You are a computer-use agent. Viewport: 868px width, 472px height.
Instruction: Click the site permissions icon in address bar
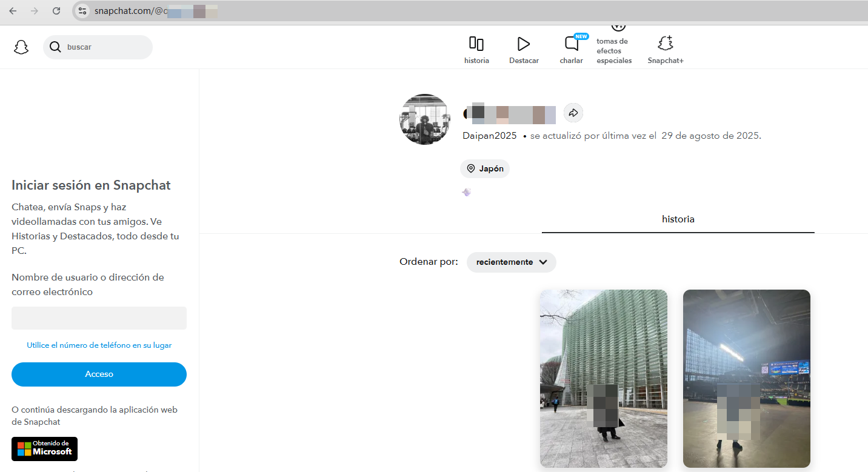click(x=81, y=10)
